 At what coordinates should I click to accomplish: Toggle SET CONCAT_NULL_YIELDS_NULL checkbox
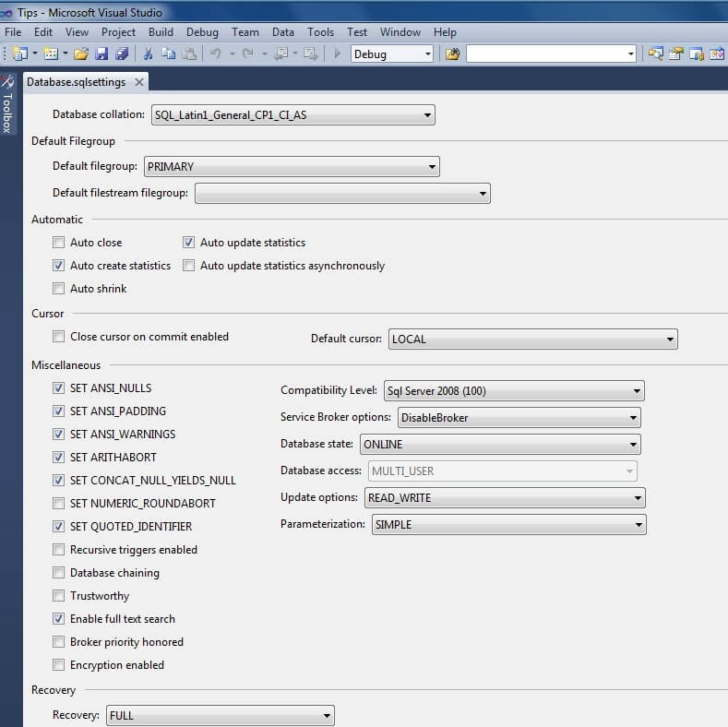(58, 480)
